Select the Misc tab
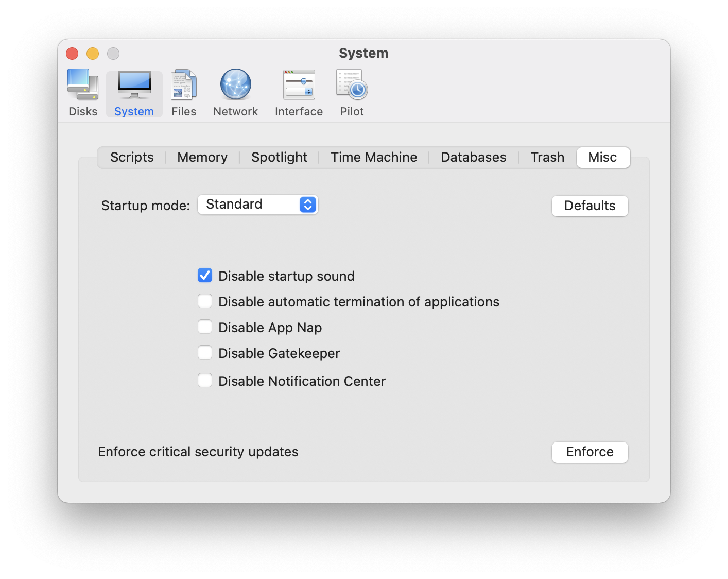The width and height of the screenshot is (728, 579). point(603,158)
